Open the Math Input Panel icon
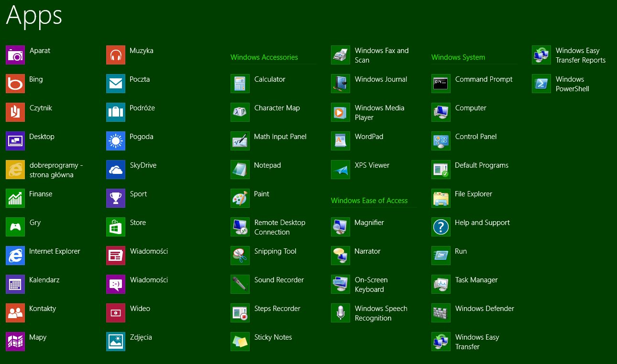 [240, 141]
